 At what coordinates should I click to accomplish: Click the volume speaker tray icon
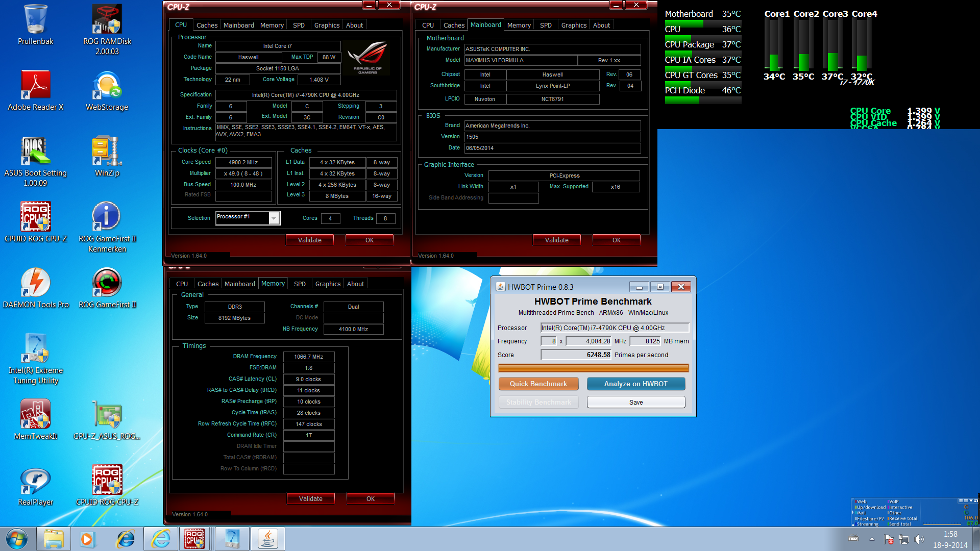[x=919, y=539]
